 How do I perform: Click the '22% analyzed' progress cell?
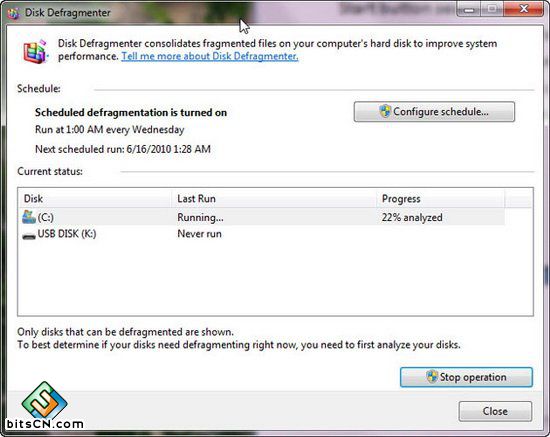coord(412,217)
